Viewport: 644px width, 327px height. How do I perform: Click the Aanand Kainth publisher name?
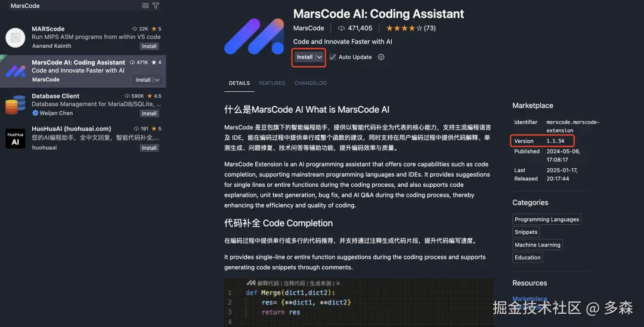coord(52,46)
